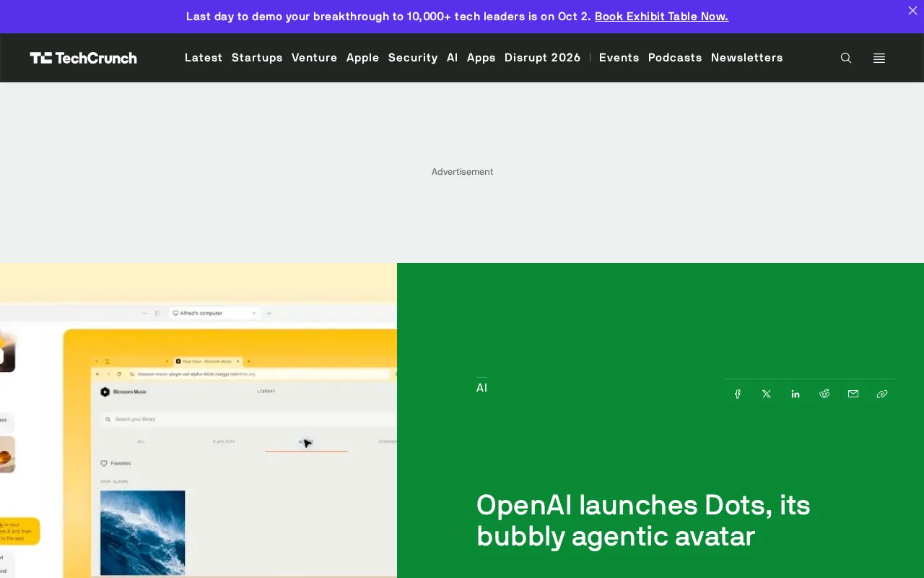
Task: Click the AI category tag above headline
Action: (482, 388)
